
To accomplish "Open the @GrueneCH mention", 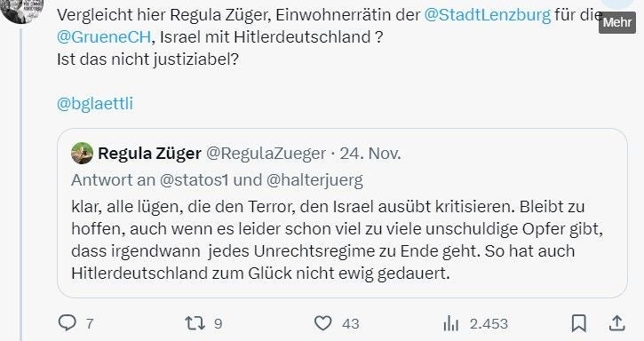I will click(x=104, y=37).
